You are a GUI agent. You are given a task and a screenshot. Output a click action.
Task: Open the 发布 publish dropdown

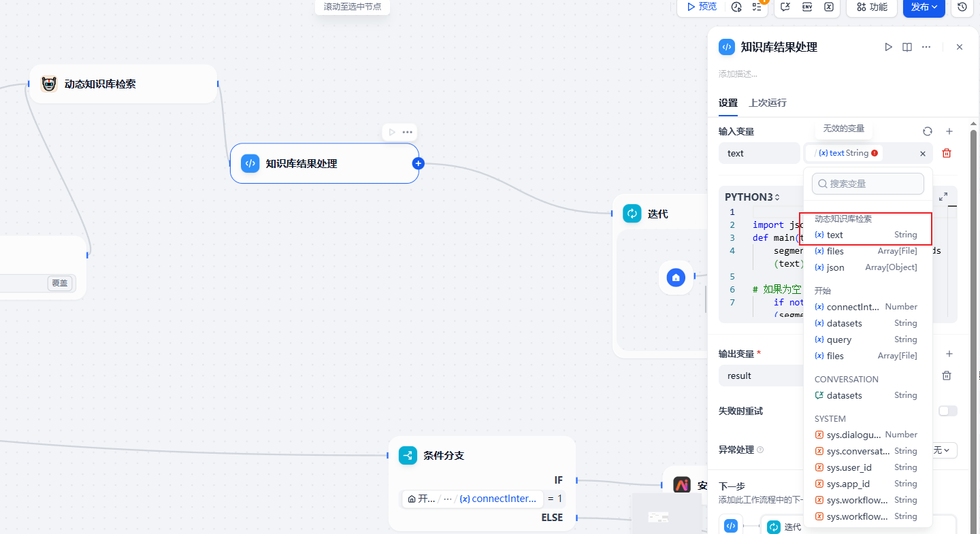click(x=924, y=7)
